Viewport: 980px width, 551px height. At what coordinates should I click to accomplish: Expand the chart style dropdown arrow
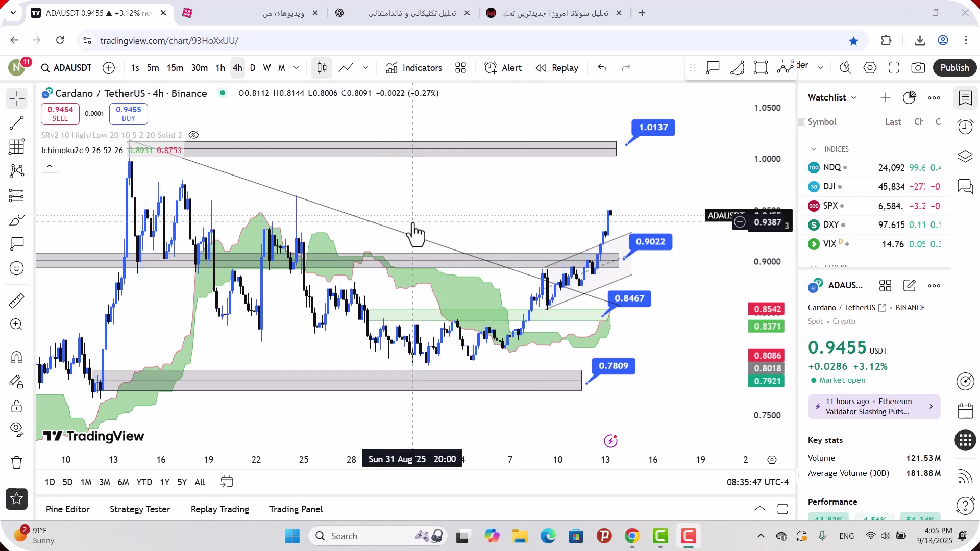point(365,68)
